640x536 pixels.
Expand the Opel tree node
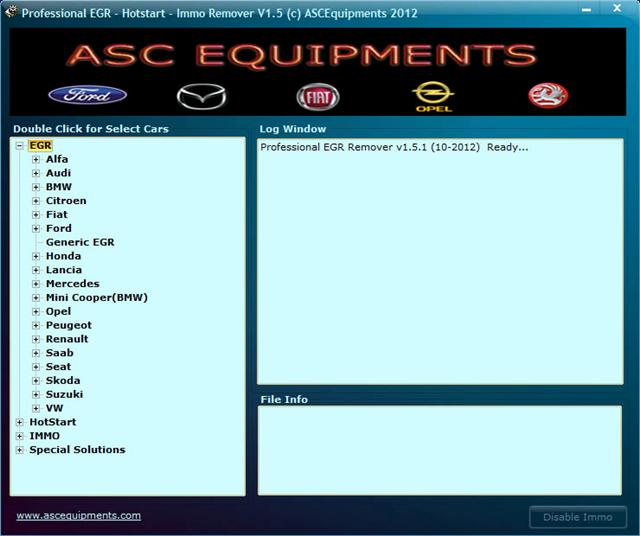coord(36,312)
